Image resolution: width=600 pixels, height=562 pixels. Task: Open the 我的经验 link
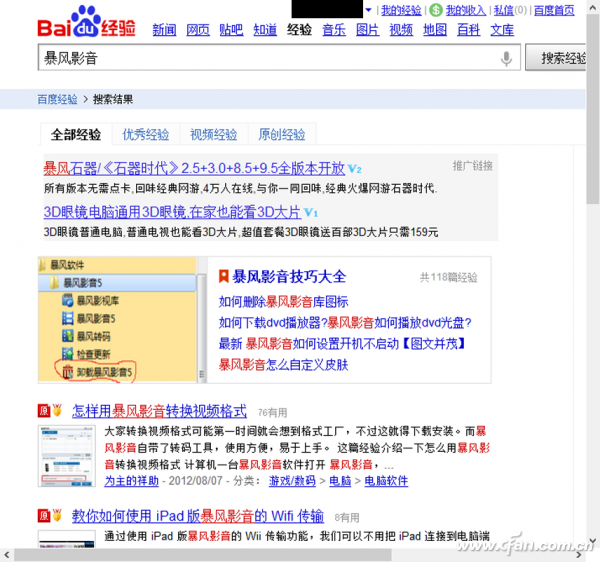click(401, 10)
